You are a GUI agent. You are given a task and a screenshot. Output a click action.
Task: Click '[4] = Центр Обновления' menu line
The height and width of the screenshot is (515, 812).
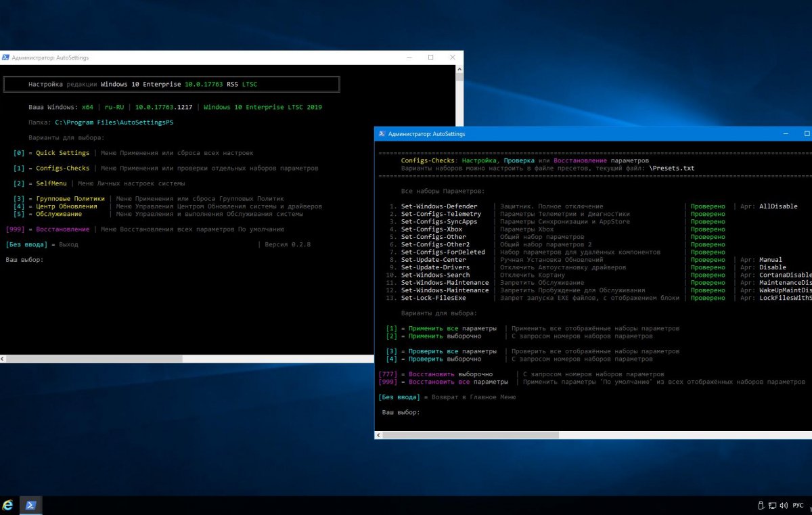tap(168, 206)
